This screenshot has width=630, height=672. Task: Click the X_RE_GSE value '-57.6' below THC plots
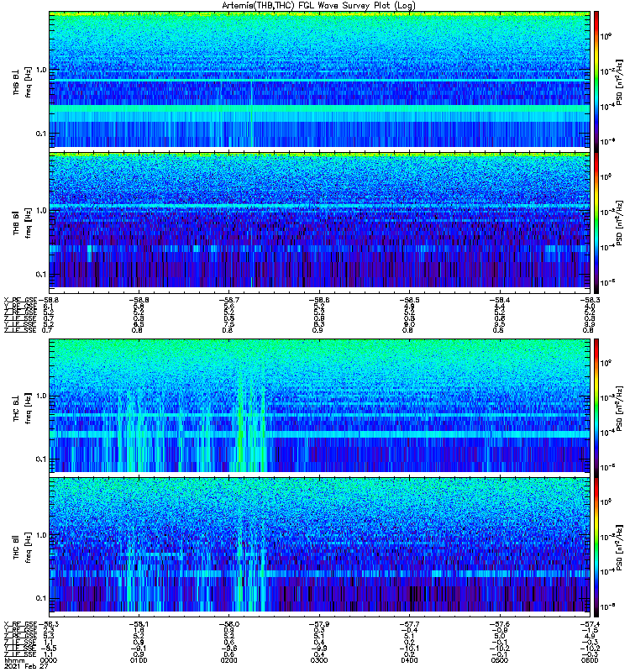[499, 624]
